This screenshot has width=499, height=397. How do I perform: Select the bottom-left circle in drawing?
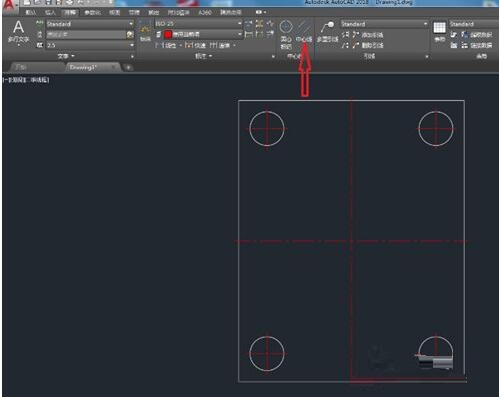coord(267,354)
